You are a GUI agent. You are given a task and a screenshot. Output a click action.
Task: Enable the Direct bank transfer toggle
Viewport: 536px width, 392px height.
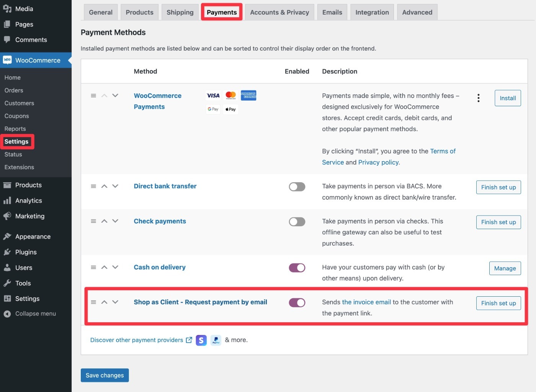click(x=297, y=187)
